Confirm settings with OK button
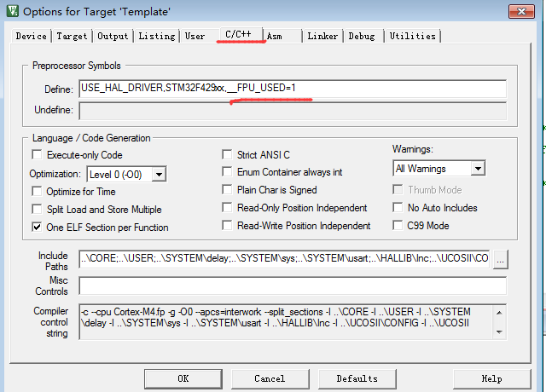The height and width of the screenshot is (392, 546). click(183, 378)
